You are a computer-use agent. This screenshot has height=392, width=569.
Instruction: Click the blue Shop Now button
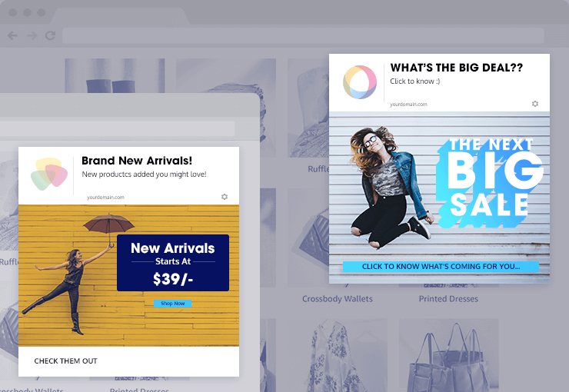coord(173,304)
